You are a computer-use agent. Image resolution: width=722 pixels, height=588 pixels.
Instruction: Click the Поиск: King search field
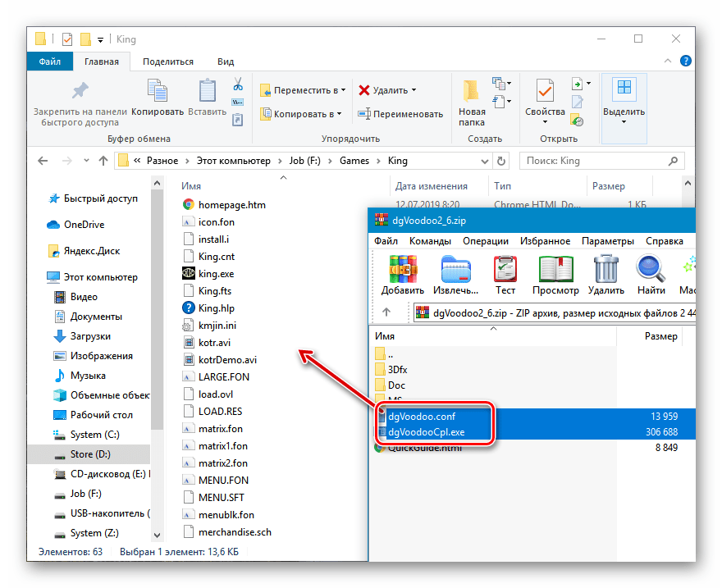pos(599,161)
